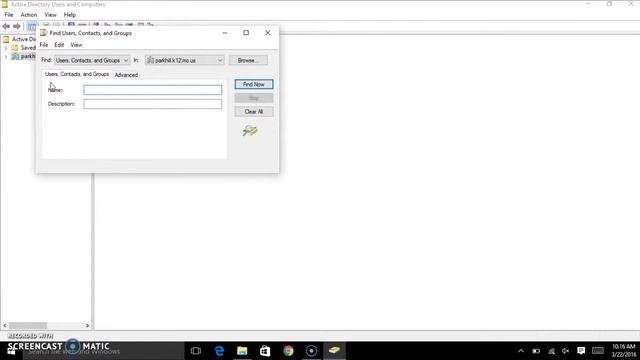Screen dimensions: 640x360
Task: Click the Stop button
Action: 254,98
